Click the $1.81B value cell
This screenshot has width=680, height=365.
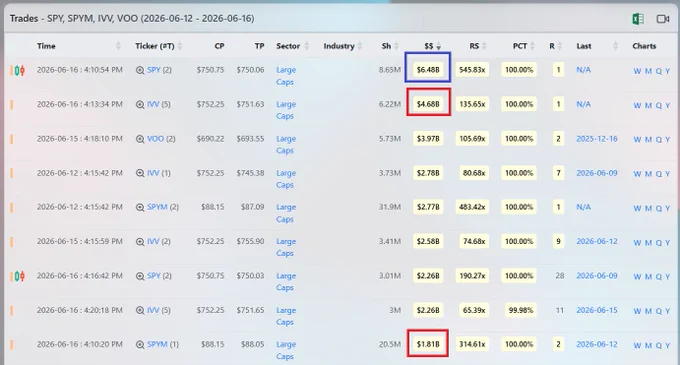(x=428, y=344)
